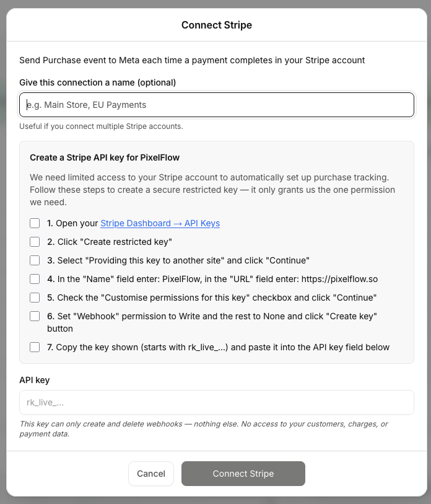Click the "Connect Stripe" dialog title
The height and width of the screenshot is (504, 431).
point(216,25)
